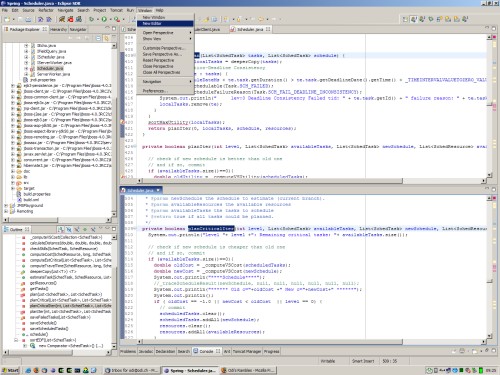Choose New Editor in the Window menu
The width and height of the screenshot is (500, 375).
(x=165, y=23)
